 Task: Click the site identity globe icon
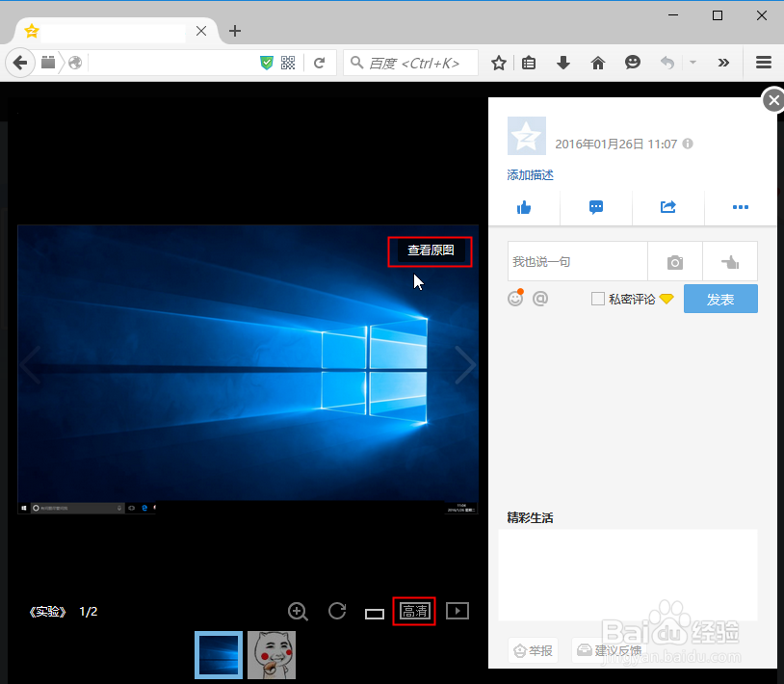75,63
